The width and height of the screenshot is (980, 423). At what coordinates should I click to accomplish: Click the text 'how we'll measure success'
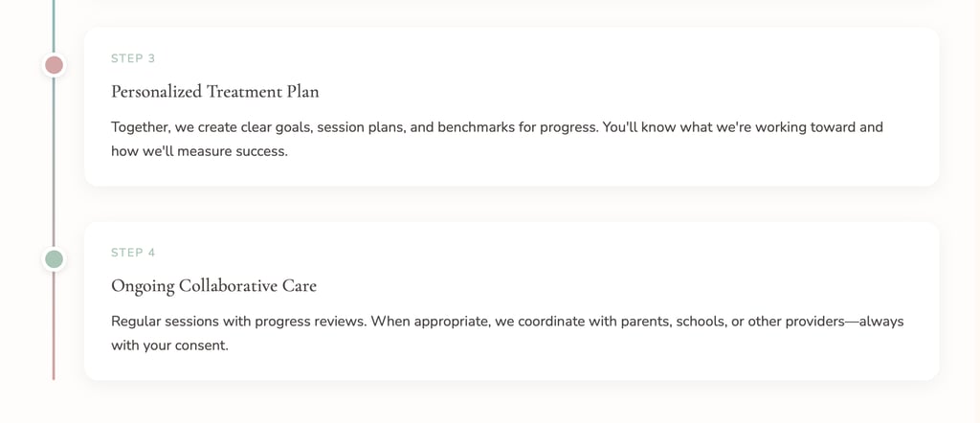tap(198, 151)
